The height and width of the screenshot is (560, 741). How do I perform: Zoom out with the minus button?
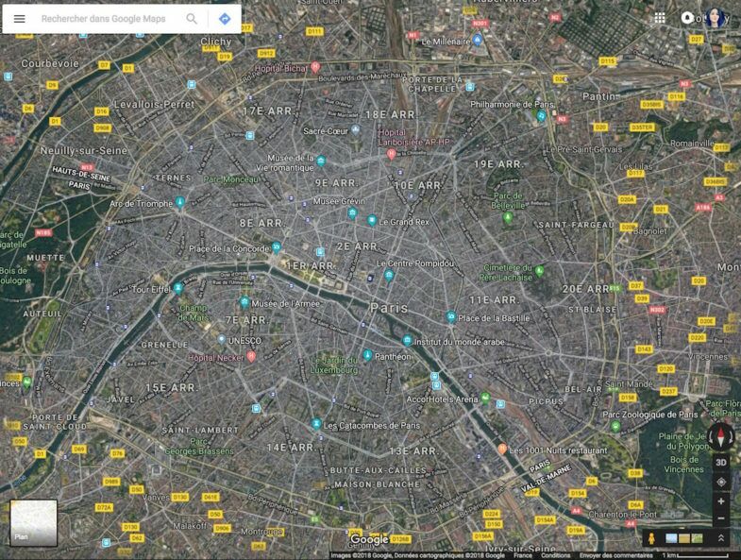(x=720, y=518)
